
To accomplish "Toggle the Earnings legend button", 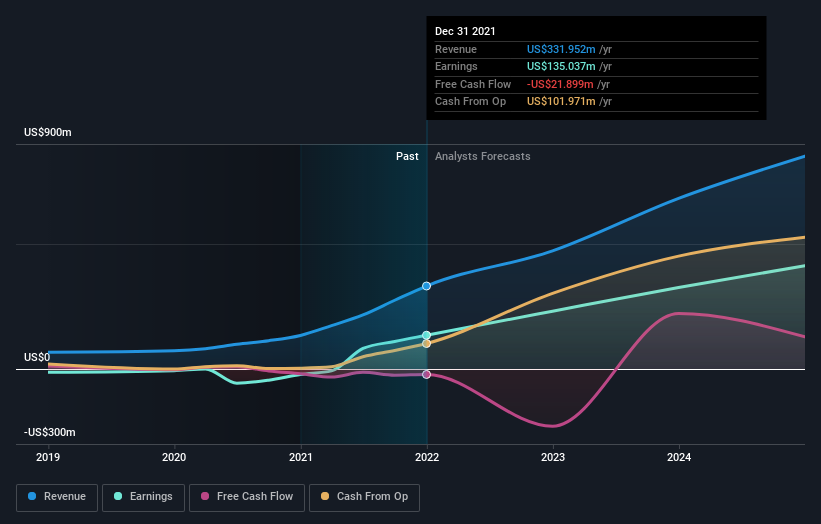I will tap(143, 497).
